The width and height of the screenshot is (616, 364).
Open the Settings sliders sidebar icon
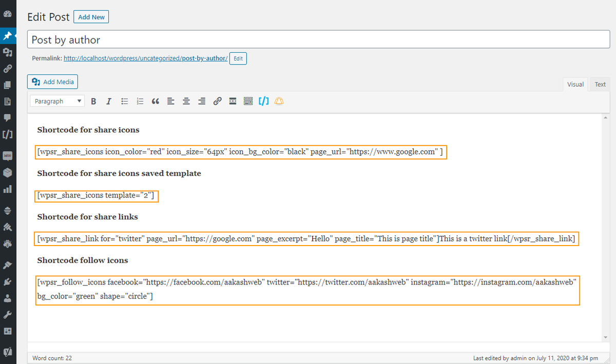[8, 331]
